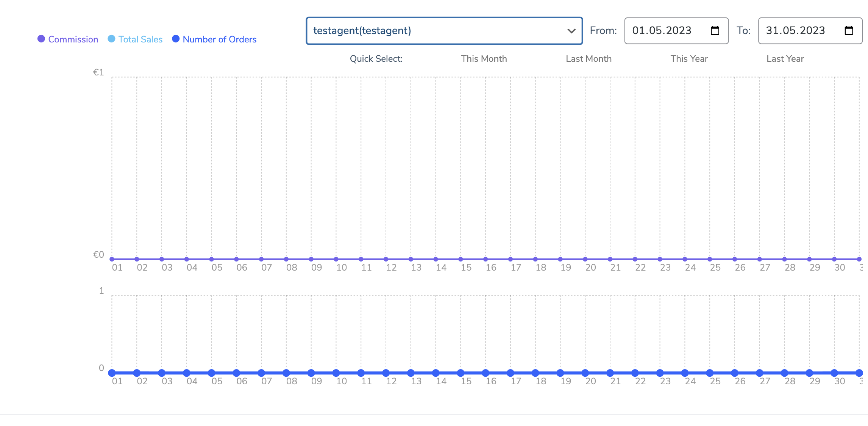Click the purple Commission legend dot
Viewport: 868px width, 426px height.
pyautogui.click(x=41, y=39)
